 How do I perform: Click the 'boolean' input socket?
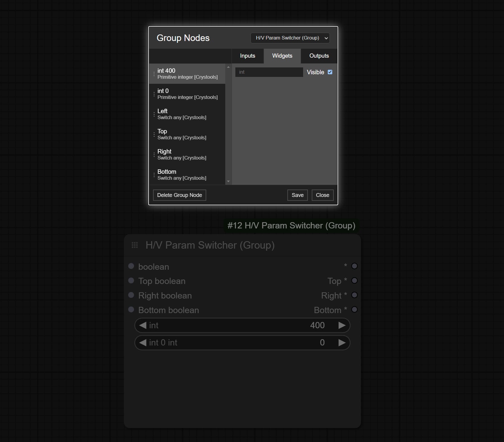(x=131, y=266)
